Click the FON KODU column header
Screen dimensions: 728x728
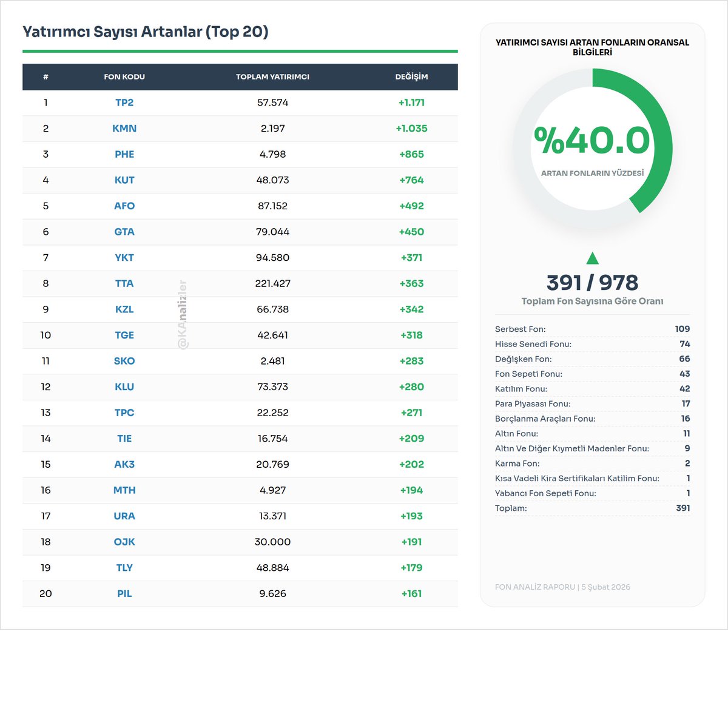coord(124,77)
